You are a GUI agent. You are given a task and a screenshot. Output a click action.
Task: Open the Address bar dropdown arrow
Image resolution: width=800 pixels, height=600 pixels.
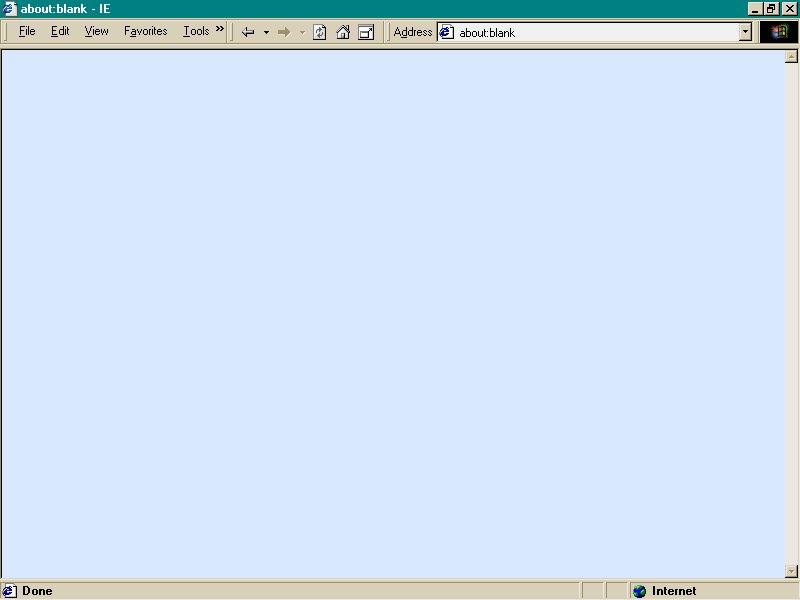pos(745,32)
